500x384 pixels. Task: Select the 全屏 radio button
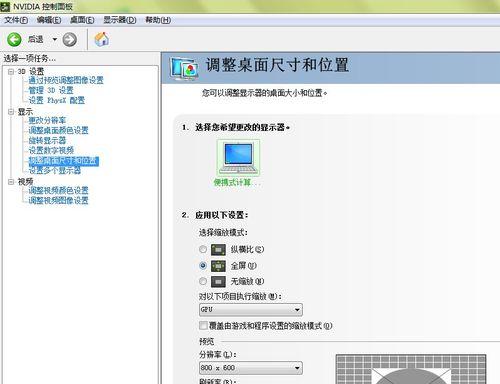coord(203,266)
